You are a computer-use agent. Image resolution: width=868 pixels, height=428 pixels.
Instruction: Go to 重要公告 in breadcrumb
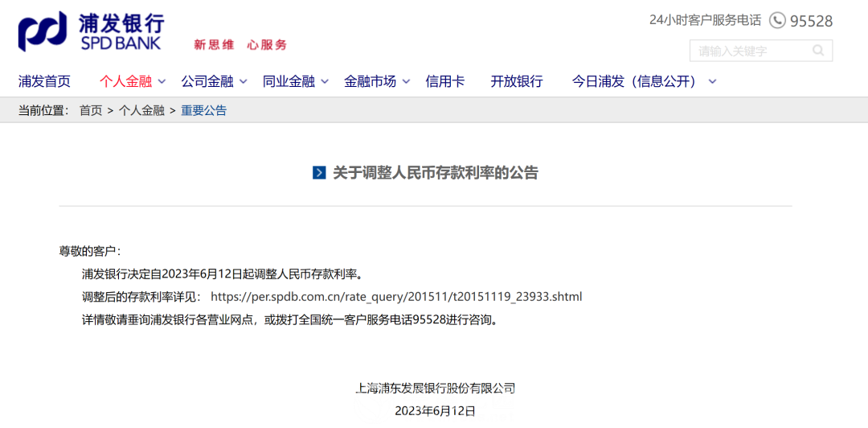click(203, 110)
